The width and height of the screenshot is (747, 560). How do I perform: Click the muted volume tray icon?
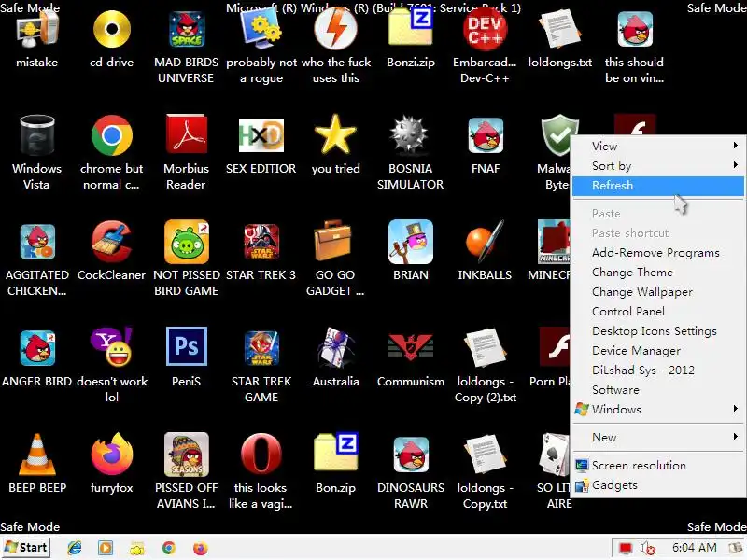pos(647,548)
